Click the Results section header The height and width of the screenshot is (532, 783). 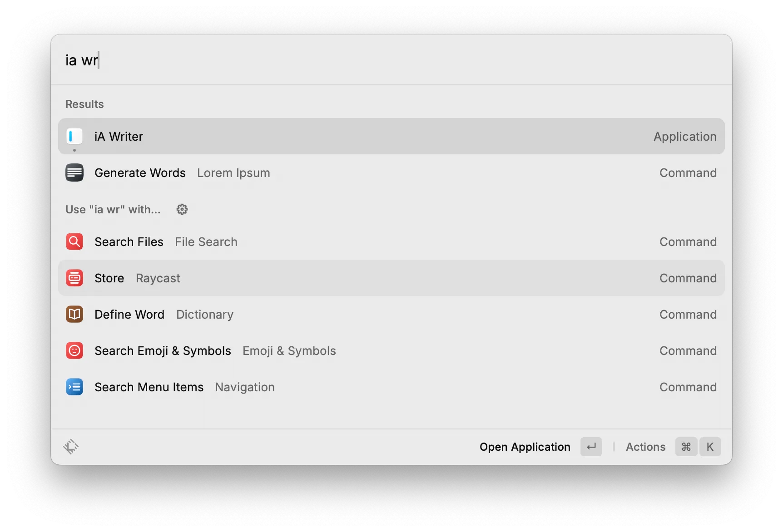pyautogui.click(x=84, y=104)
